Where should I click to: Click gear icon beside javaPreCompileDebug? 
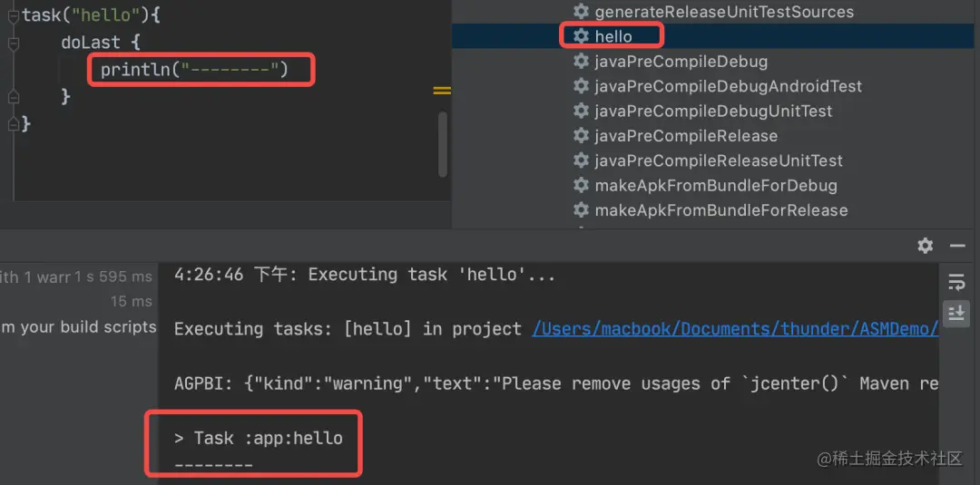tap(582, 61)
